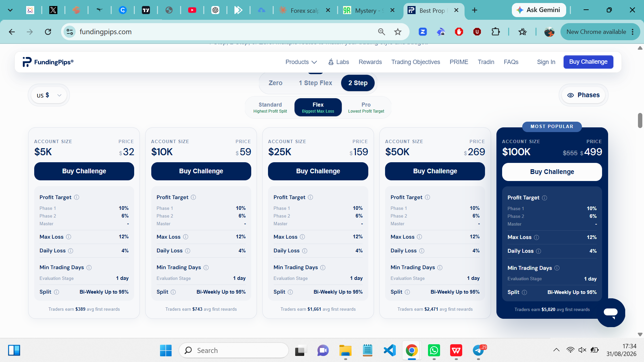Select the Pro lowest profit target option
Viewport: 644px width, 362px height.
tap(366, 107)
